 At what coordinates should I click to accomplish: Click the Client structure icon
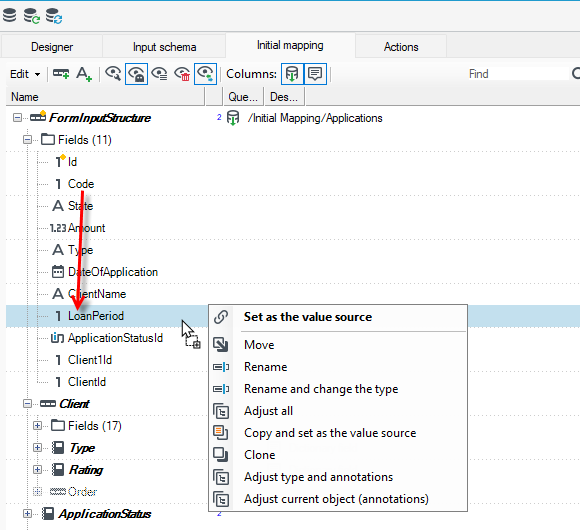coord(48,404)
